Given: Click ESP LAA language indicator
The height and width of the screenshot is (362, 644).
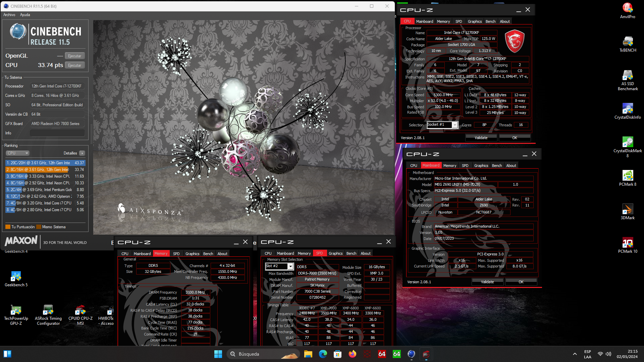Looking at the screenshot, I should tap(587, 354).
